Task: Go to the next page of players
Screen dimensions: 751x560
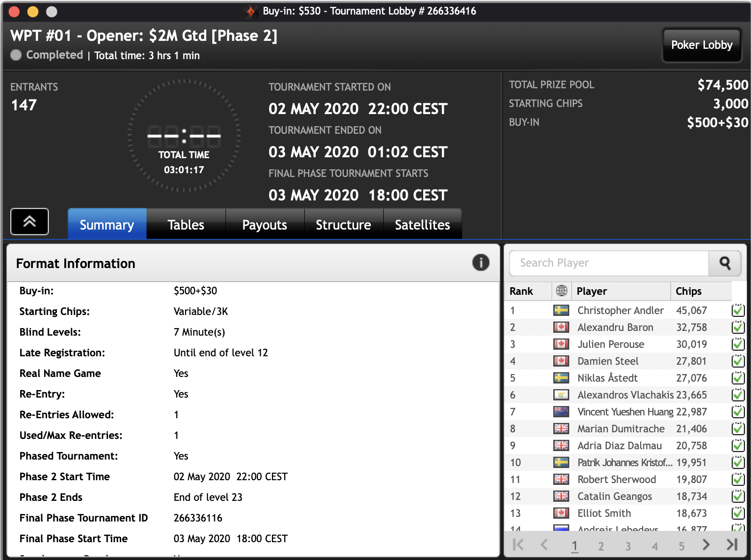Action: pos(705,545)
